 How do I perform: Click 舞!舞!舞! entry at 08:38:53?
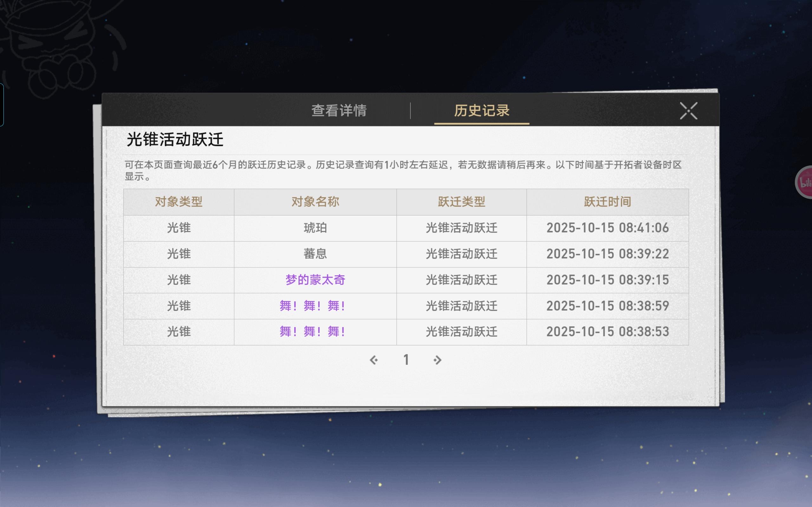pos(312,332)
